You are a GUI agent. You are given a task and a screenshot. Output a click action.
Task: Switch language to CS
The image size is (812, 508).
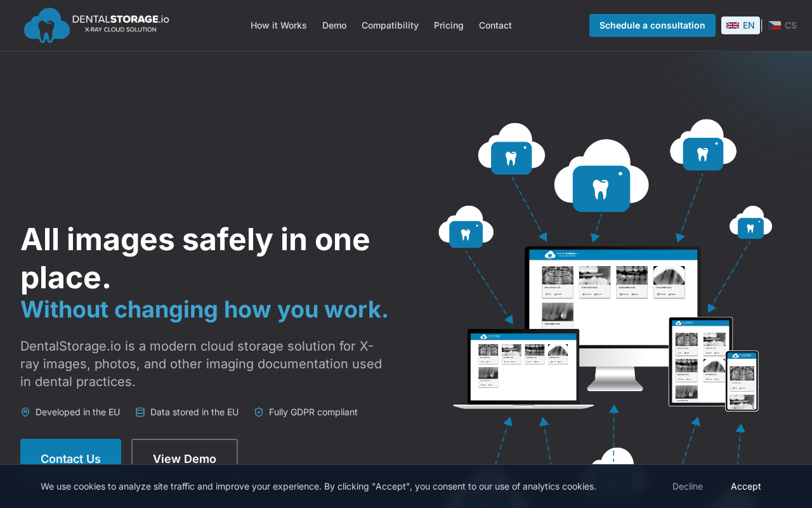click(x=782, y=25)
